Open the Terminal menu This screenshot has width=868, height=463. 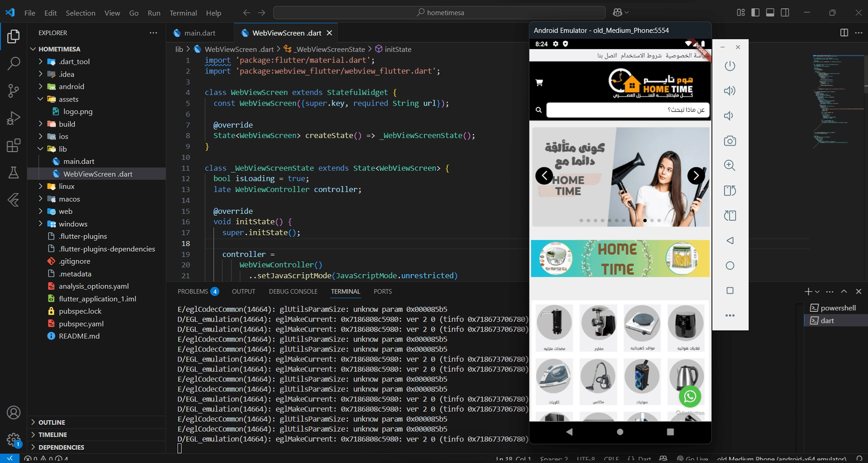tap(183, 13)
